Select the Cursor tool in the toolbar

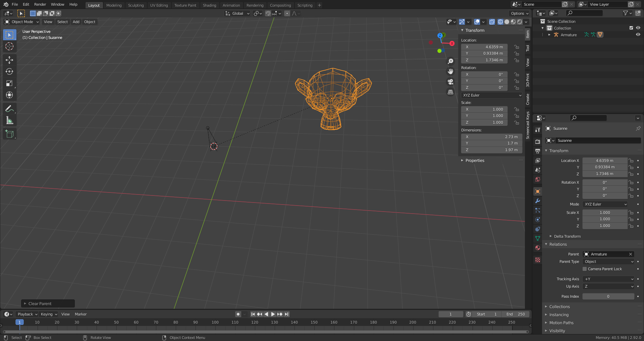9,46
